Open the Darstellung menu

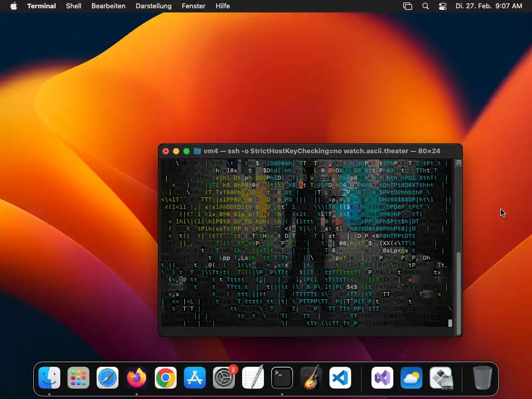[x=154, y=6]
